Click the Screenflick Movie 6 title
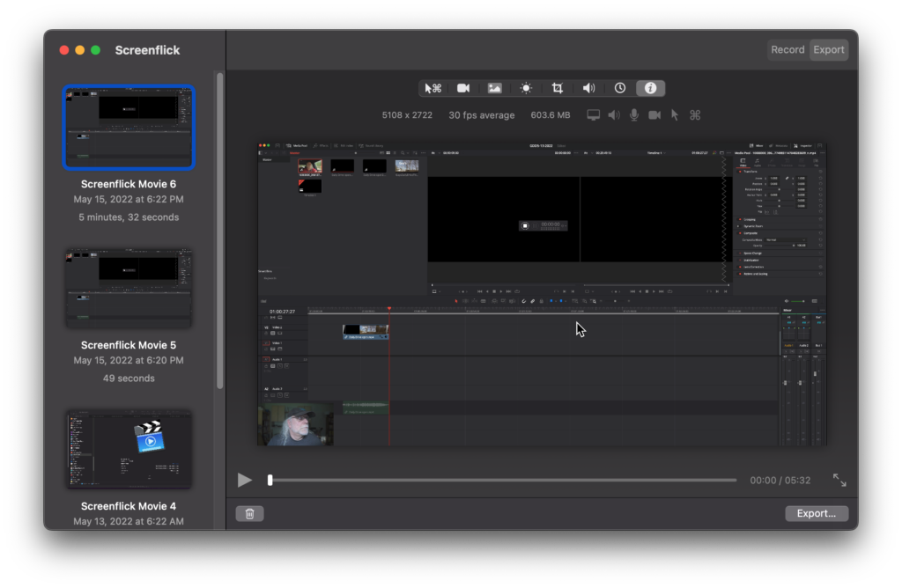This screenshot has width=902, height=588. (x=129, y=184)
